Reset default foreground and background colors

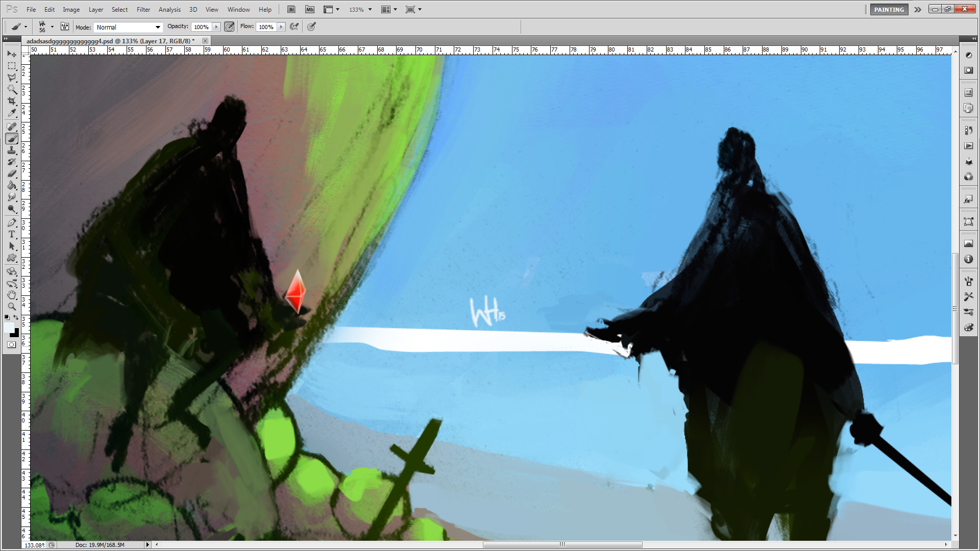[7, 317]
